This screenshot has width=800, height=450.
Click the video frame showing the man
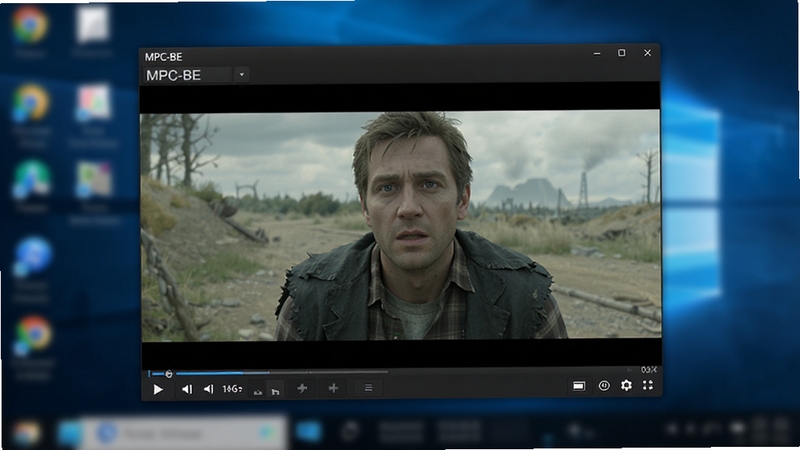pyautogui.click(x=401, y=225)
